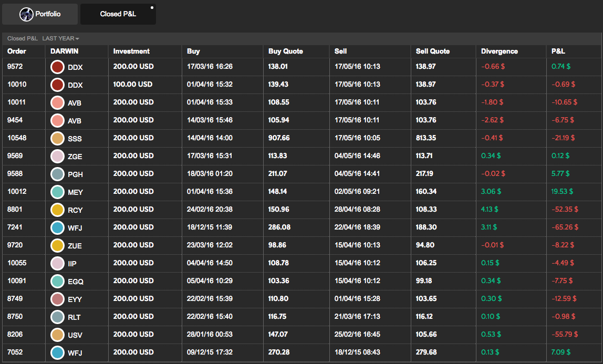The width and height of the screenshot is (603, 364).
Task: Expand the LAST YEAR period dropdown
Action: (60, 38)
